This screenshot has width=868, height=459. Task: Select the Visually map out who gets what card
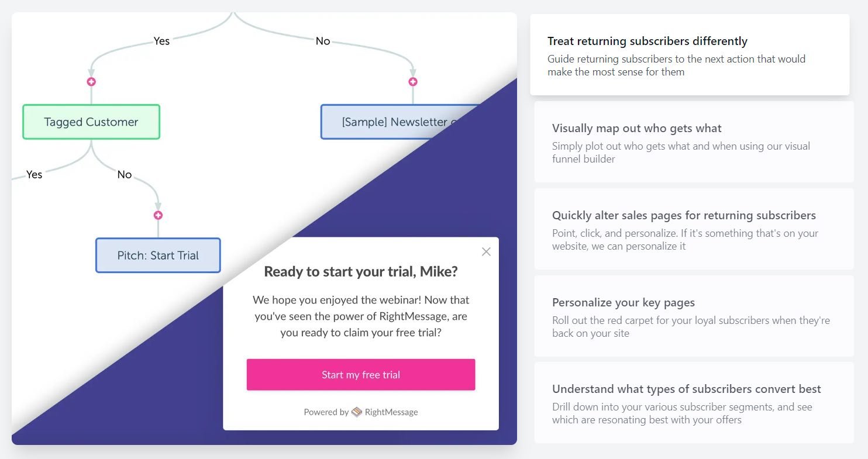694,142
